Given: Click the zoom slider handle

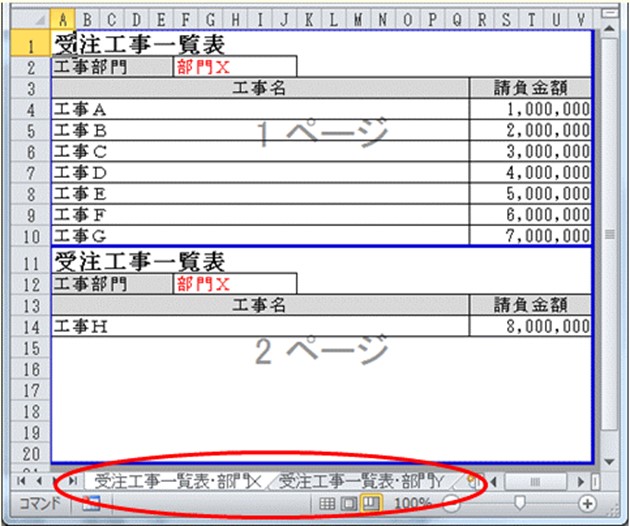Looking at the screenshot, I should 518,504.
